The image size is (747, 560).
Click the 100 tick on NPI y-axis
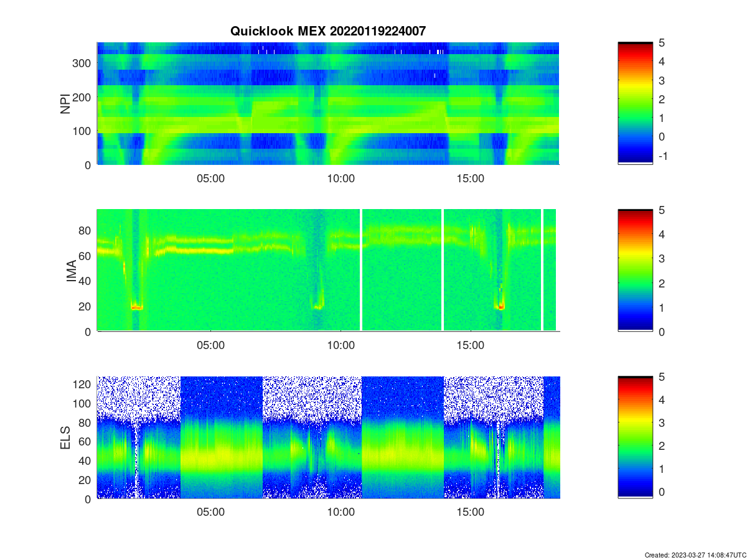[83, 131]
